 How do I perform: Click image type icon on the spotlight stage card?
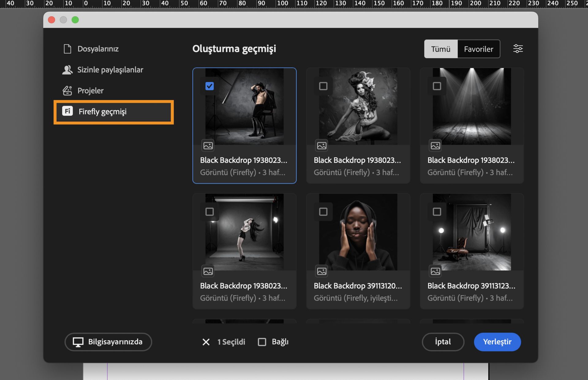pos(435,146)
